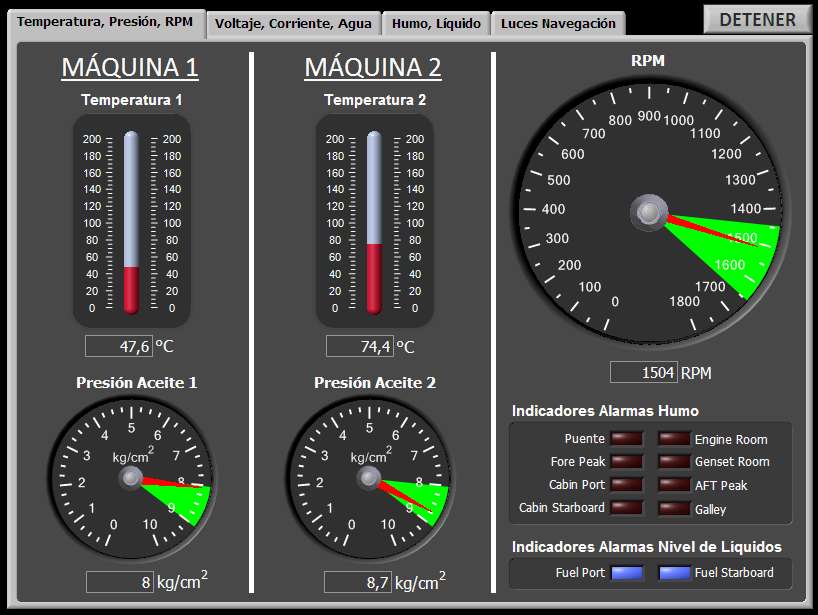Click the Genset Room smoke indicator
Viewport: 818px width, 615px height.
[674, 461]
